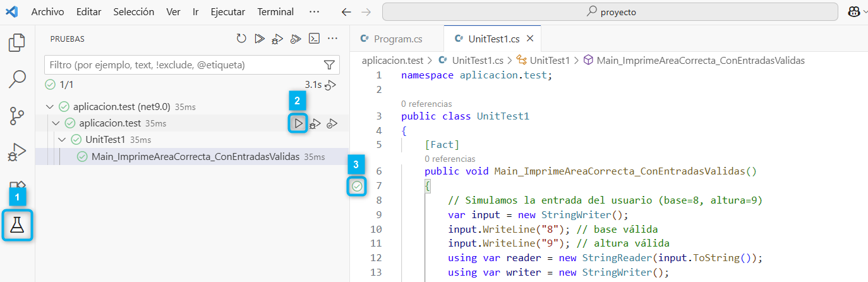Open the Testing flask view
Viewport: 868px width, 282px height.
(17, 225)
